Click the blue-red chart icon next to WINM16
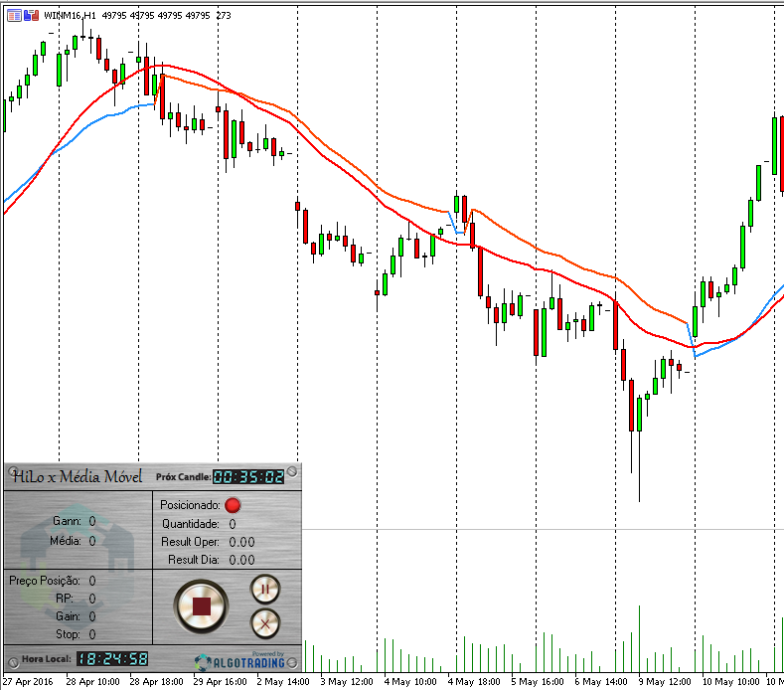 32,16
